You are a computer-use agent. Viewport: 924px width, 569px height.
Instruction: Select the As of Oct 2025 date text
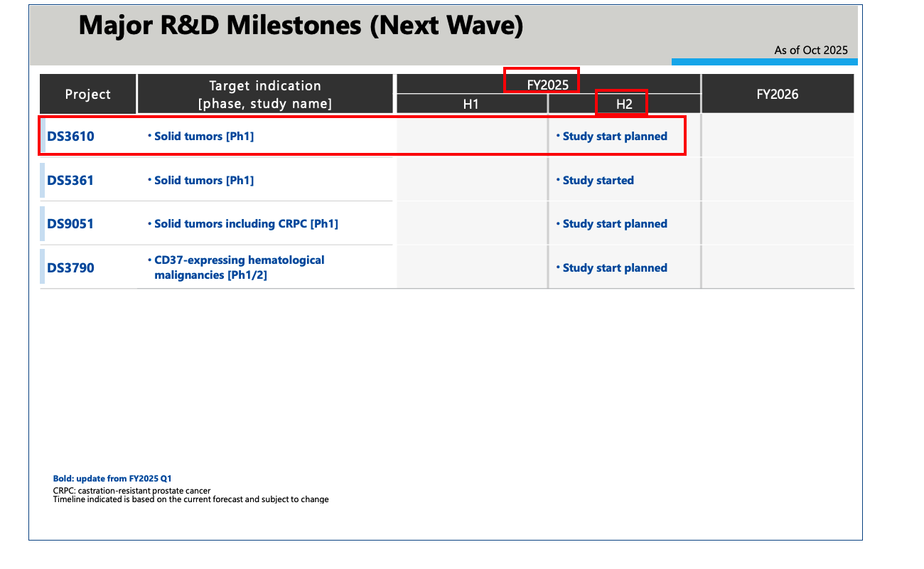(810, 50)
